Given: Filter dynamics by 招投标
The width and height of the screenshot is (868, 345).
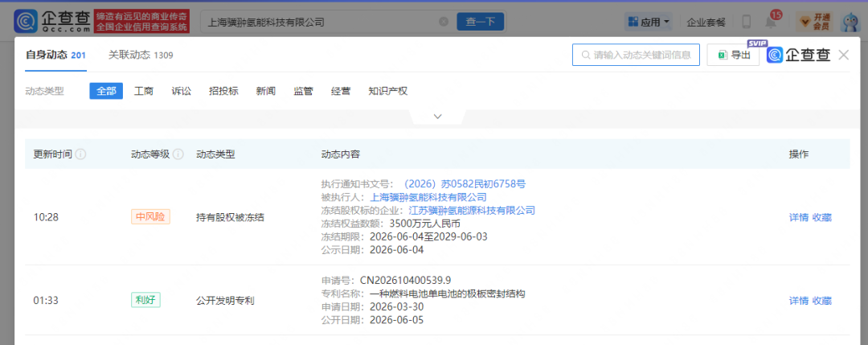Looking at the screenshot, I should [x=223, y=92].
